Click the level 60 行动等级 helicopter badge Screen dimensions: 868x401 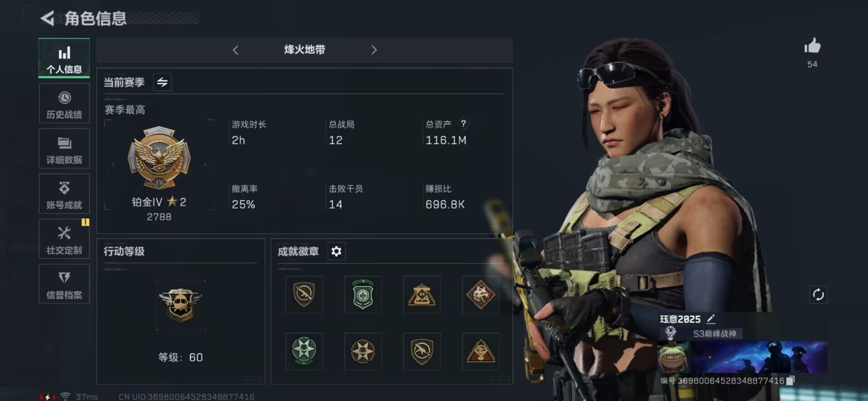coord(180,305)
